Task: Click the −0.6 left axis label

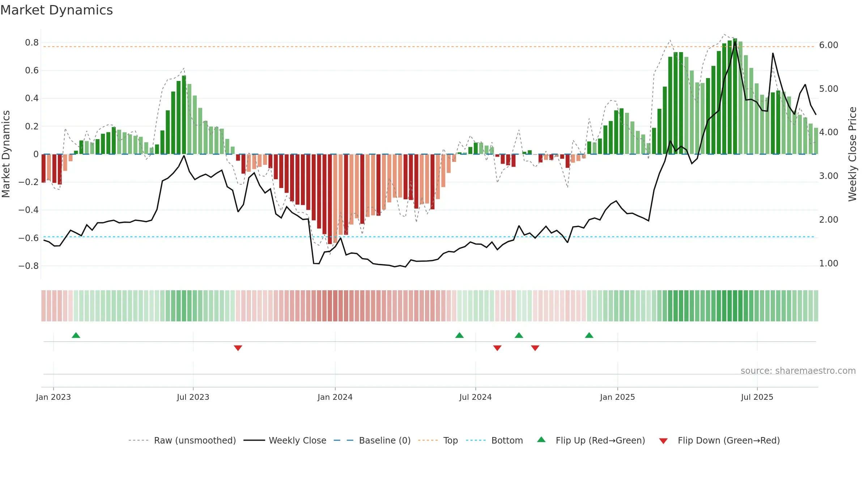Action: click(29, 238)
